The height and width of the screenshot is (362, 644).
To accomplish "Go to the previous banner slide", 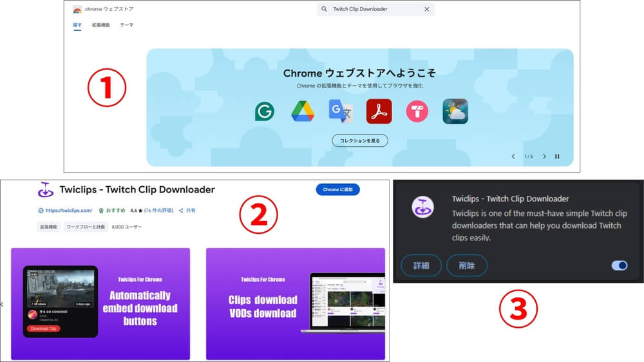I will point(513,157).
